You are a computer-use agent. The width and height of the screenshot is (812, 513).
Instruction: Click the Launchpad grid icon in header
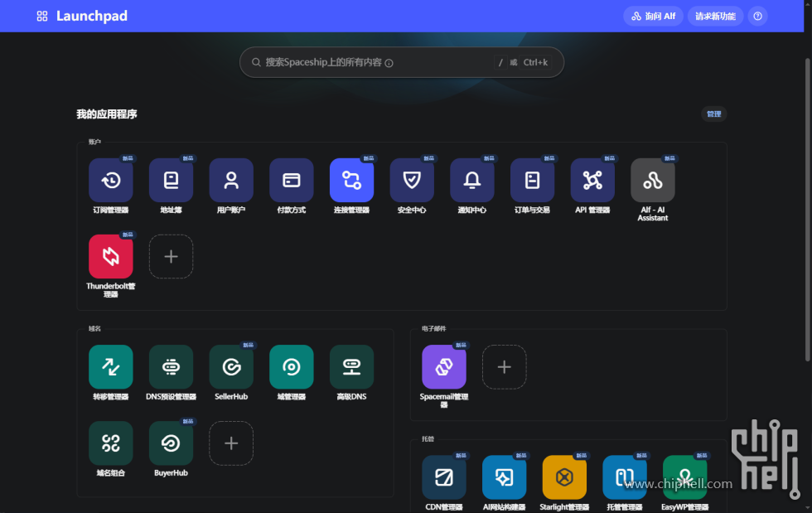[x=42, y=16]
